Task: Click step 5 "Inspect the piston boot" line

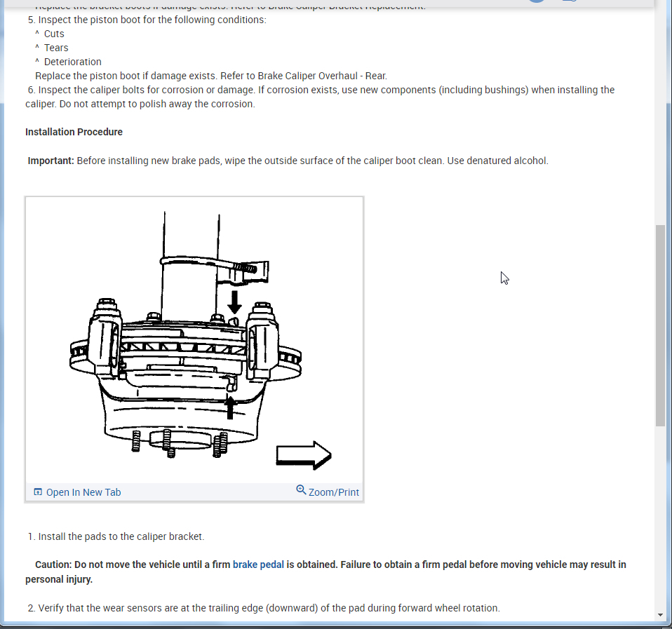Action: 147,20
